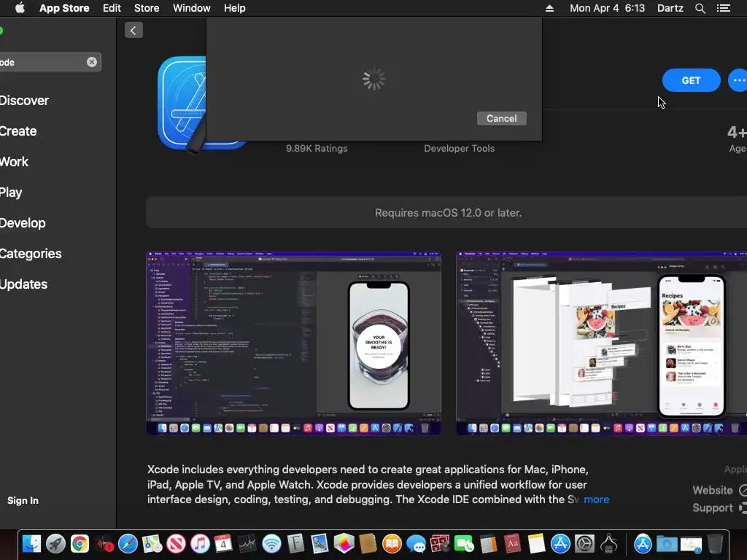747x560 pixels.
Task: Click the '9.89K Ratings' label
Action: pyautogui.click(x=317, y=149)
